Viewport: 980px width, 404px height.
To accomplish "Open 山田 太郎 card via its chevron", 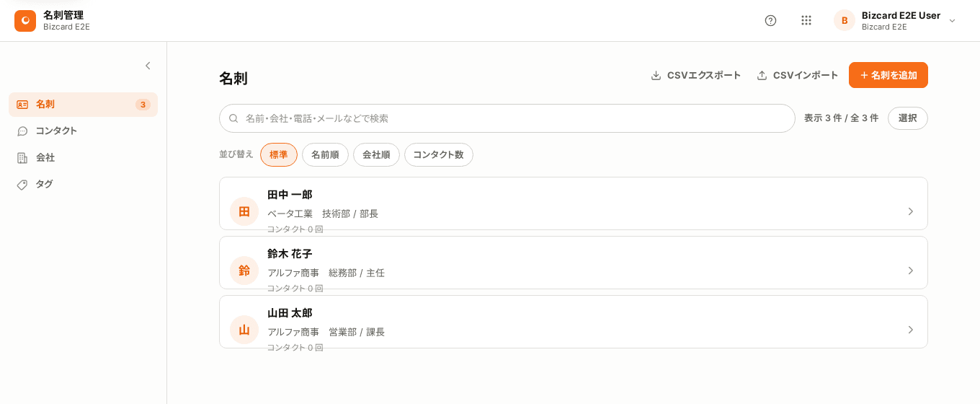I will point(911,330).
